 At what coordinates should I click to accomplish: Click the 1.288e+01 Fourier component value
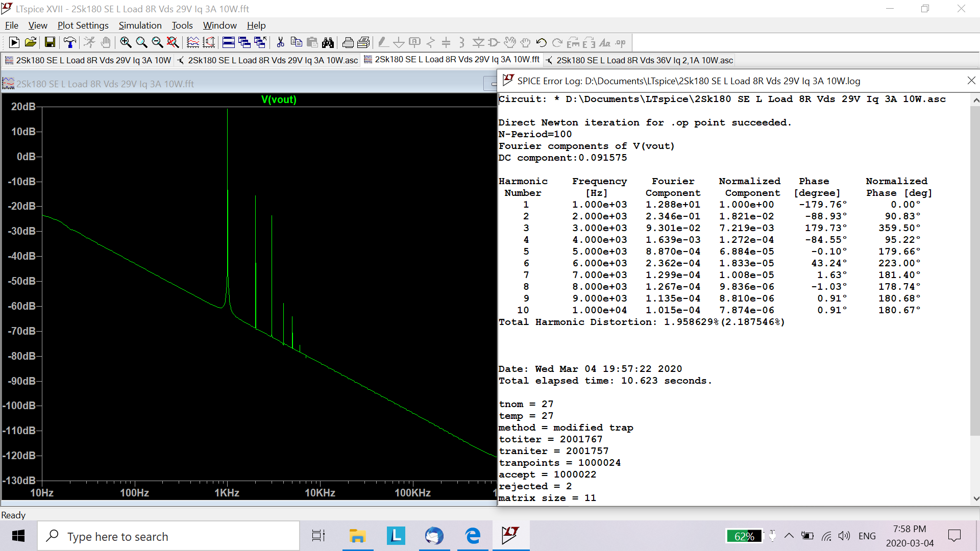pyautogui.click(x=673, y=205)
